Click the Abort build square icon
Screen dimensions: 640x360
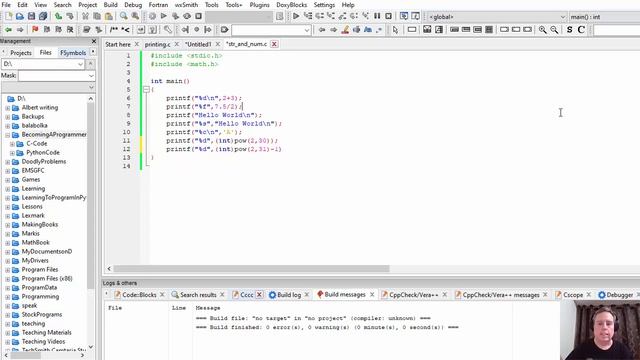point(198,16)
